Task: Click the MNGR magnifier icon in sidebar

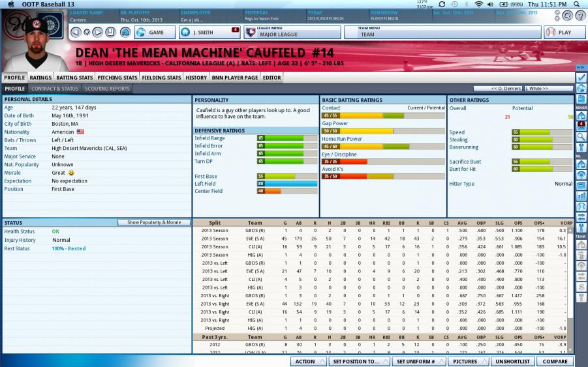Action: pyautogui.click(x=581, y=137)
